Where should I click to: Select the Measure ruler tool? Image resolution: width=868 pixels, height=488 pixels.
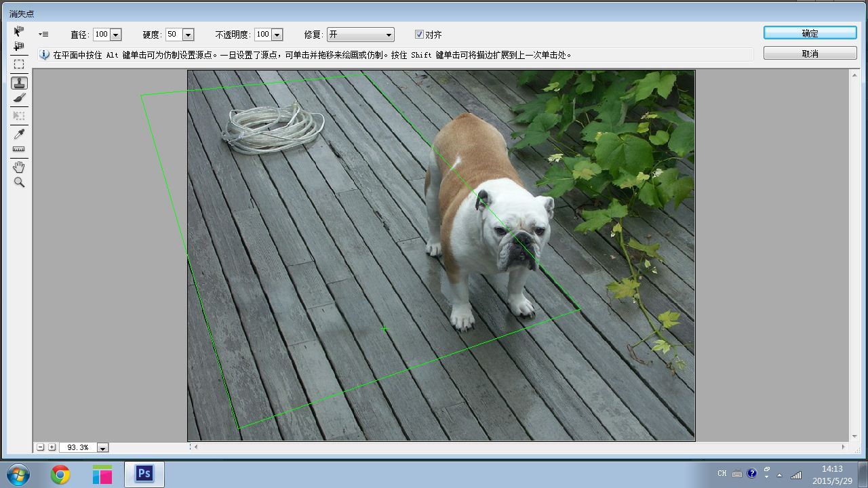coord(19,149)
